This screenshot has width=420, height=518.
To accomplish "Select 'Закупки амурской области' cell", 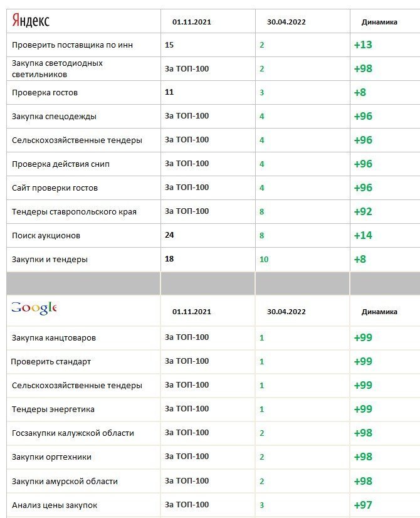I will click(65, 481).
